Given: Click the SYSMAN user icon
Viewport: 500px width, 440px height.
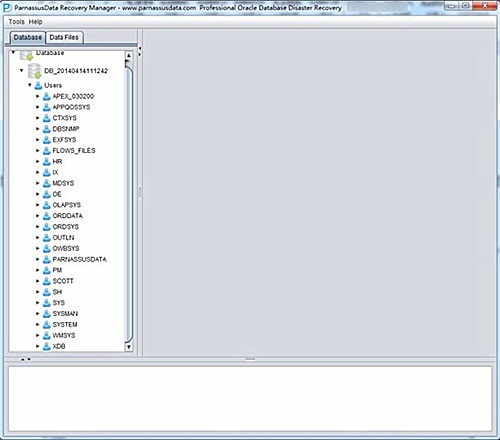Looking at the screenshot, I should [x=47, y=314].
